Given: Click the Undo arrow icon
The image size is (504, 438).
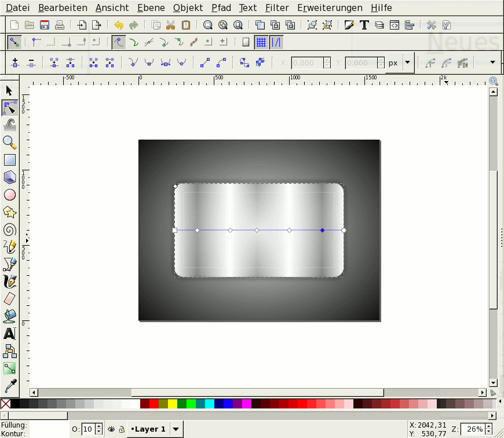Looking at the screenshot, I should tap(119, 25).
